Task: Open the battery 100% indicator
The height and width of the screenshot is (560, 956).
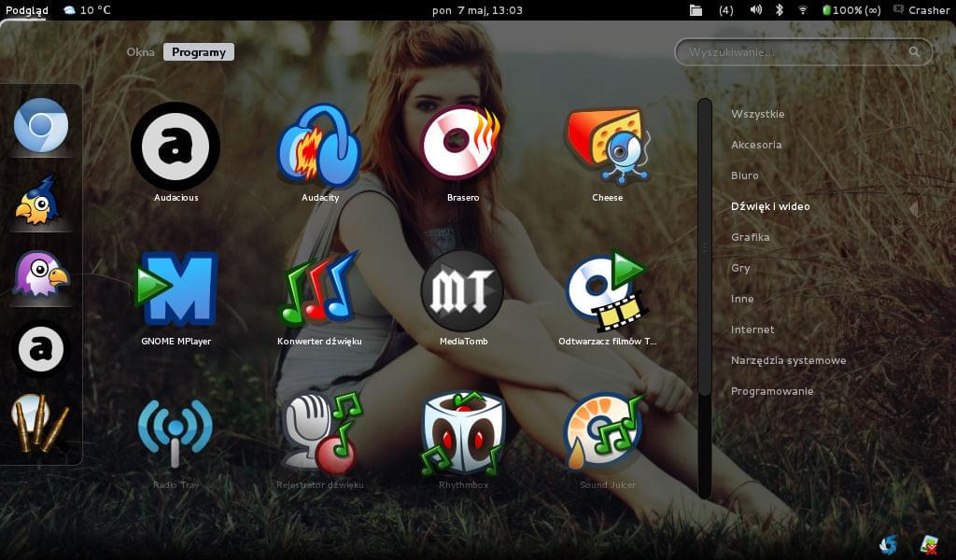Action: click(x=851, y=9)
